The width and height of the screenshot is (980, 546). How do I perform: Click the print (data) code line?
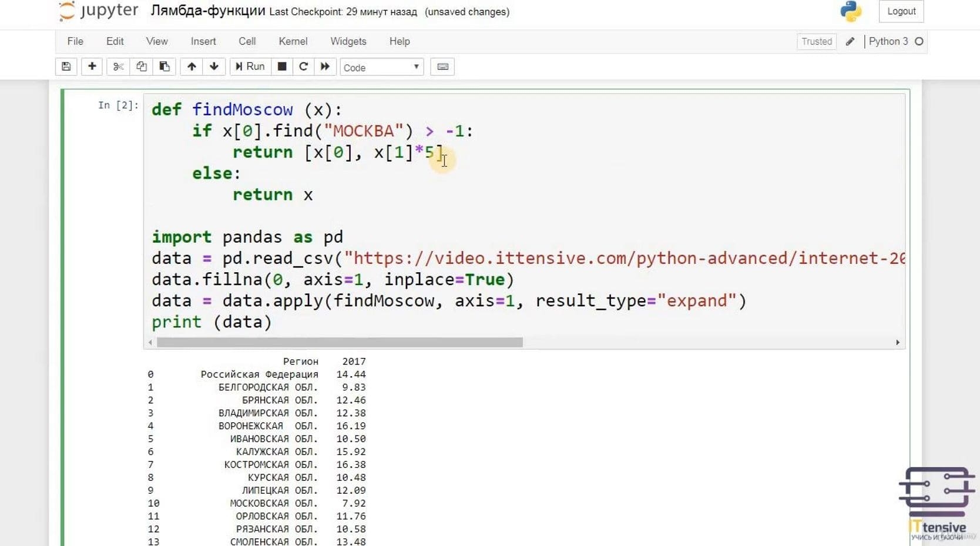point(212,321)
